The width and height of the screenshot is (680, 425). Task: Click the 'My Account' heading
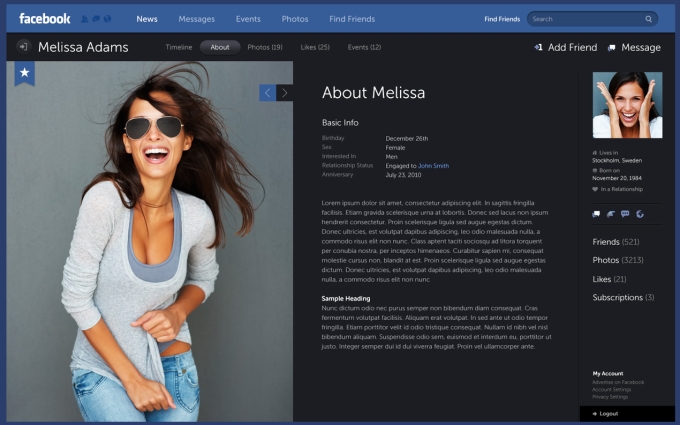pyautogui.click(x=608, y=373)
